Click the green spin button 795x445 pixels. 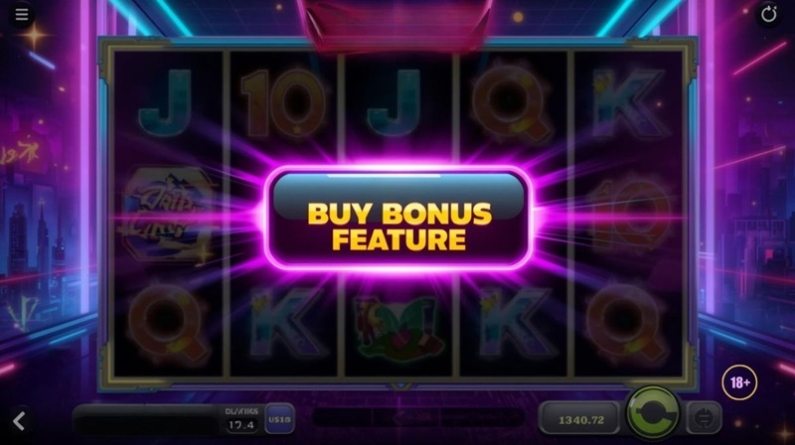pos(653,414)
